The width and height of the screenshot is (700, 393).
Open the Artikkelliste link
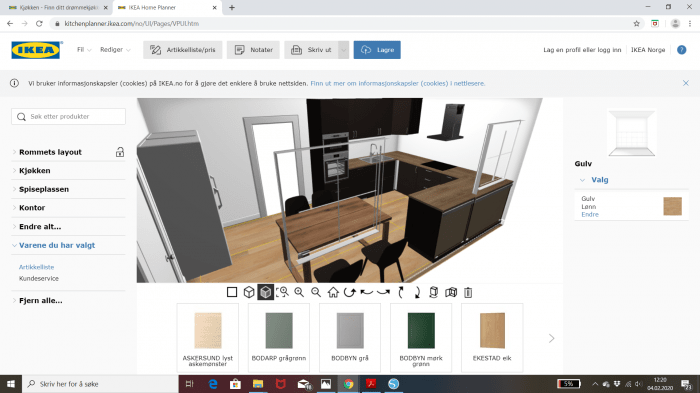pyautogui.click(x=36, y=267)
